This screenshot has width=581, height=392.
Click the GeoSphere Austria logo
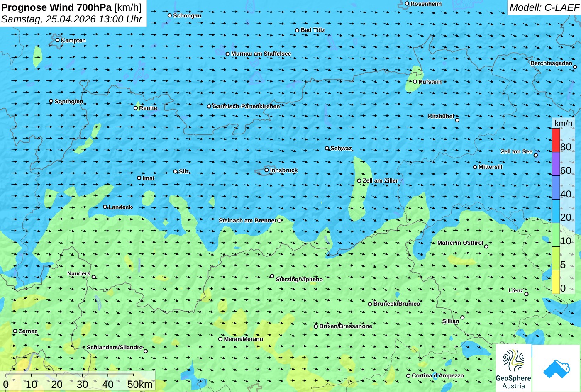tap(513, 368)
